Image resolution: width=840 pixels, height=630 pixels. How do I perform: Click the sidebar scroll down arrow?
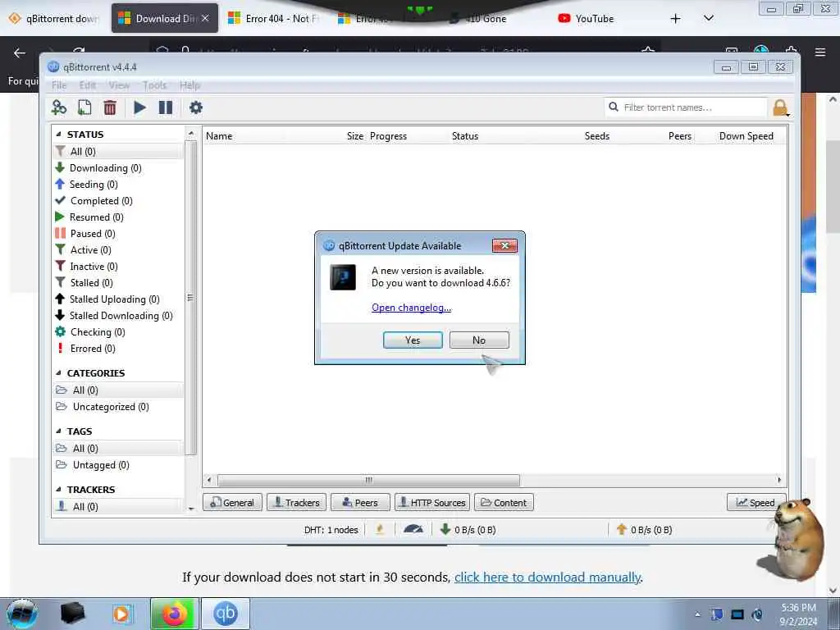pyautogui.click(x=191, y=509)
